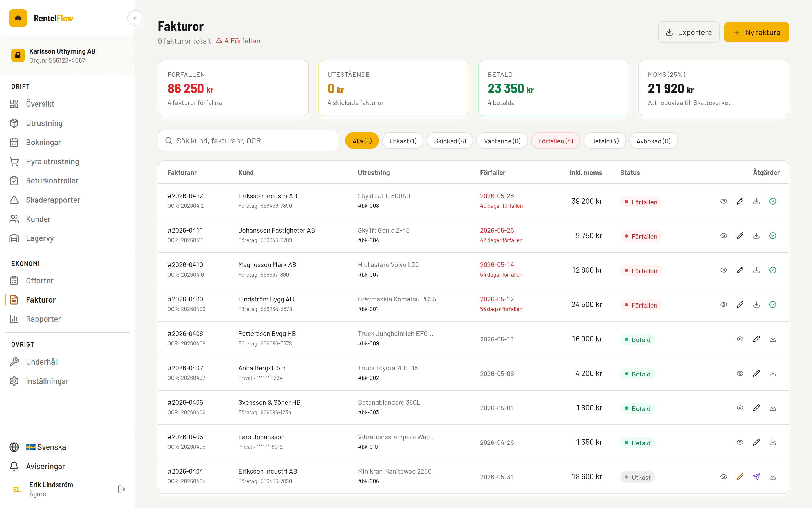Open Inställningar settings page
The width and height of the screenshot is (812, 508).
pyautogui.click(x=67, y=381)
